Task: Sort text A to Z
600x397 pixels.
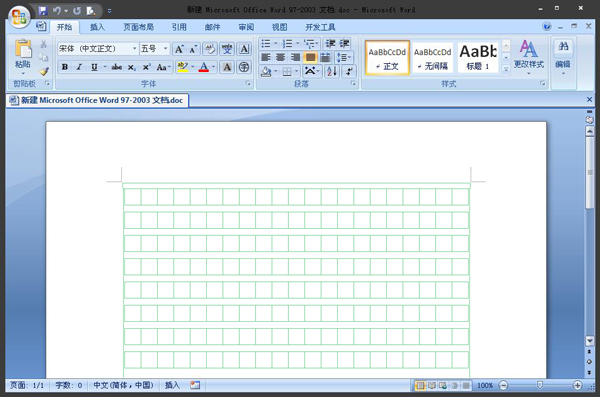Action: tap(332, 71)
